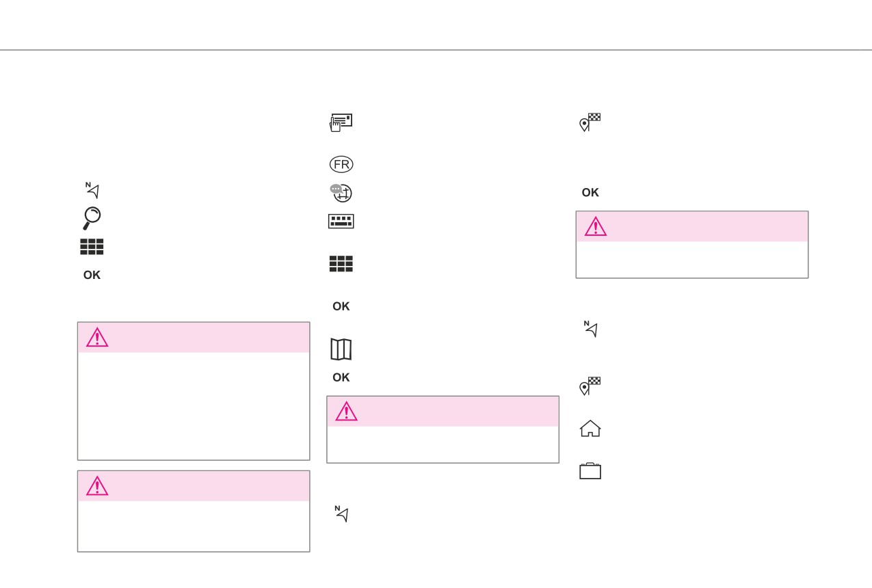This screenshot has height=588, width=872.
Task: Click the checkered flag pin above the house
Action: click(x=590, y=386)
